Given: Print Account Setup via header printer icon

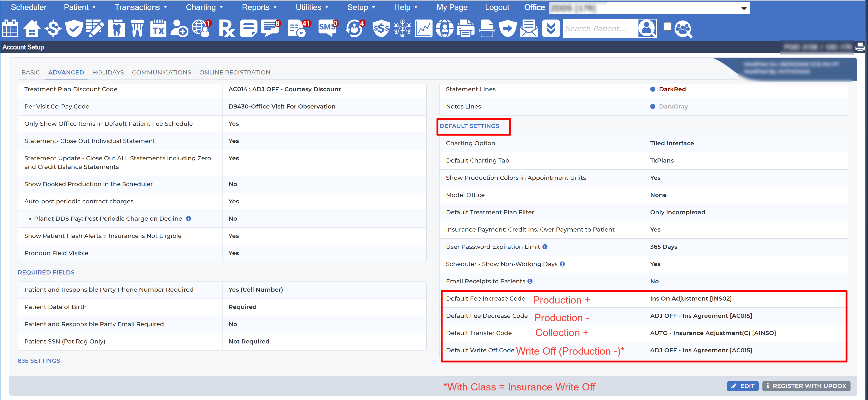Looking at the screenshot, I should 860,47.
